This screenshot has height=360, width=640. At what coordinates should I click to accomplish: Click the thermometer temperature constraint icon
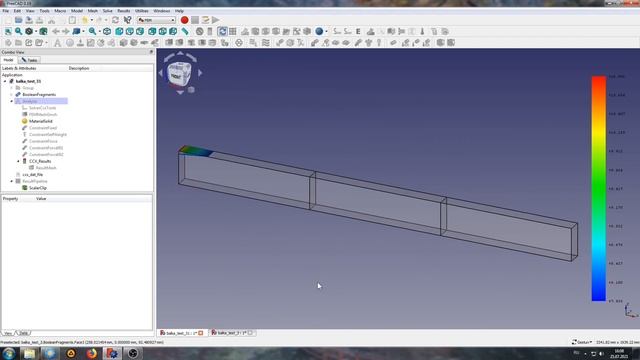(x=422, y=31)
